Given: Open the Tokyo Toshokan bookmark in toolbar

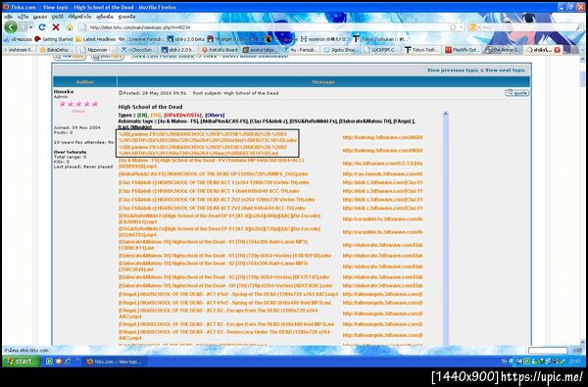Looking at the screenshot, I should pos(379,39).
